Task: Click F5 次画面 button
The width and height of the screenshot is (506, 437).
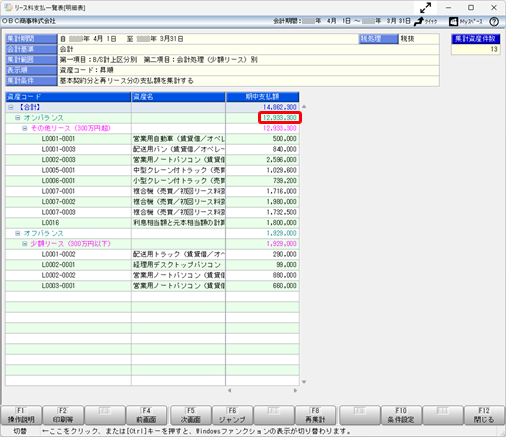Action: point(191,415)
